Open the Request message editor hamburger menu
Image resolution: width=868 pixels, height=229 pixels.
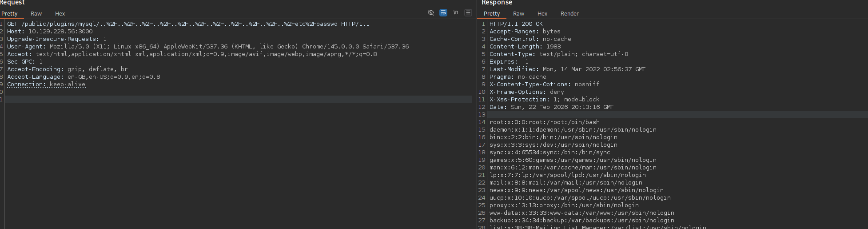pyautogui.click(x=468, y=12)
